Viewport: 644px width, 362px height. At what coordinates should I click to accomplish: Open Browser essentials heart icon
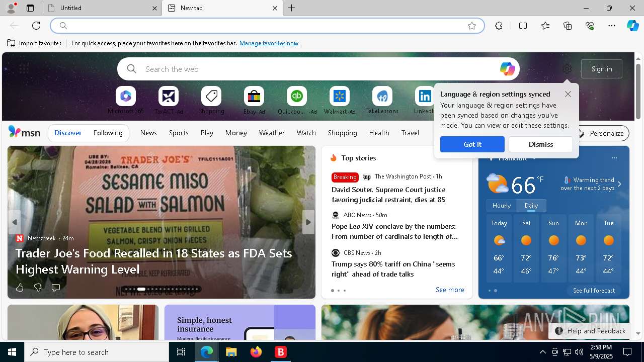(590, 26)
